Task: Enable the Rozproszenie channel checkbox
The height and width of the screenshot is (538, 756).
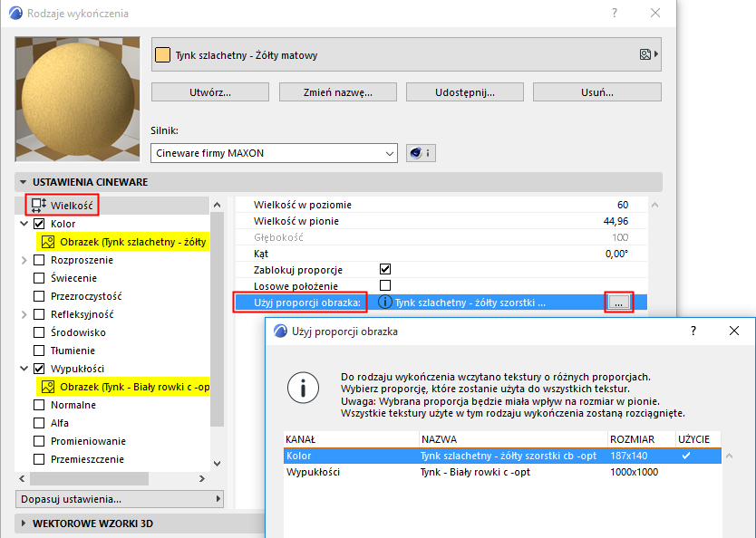Action: 39,260
